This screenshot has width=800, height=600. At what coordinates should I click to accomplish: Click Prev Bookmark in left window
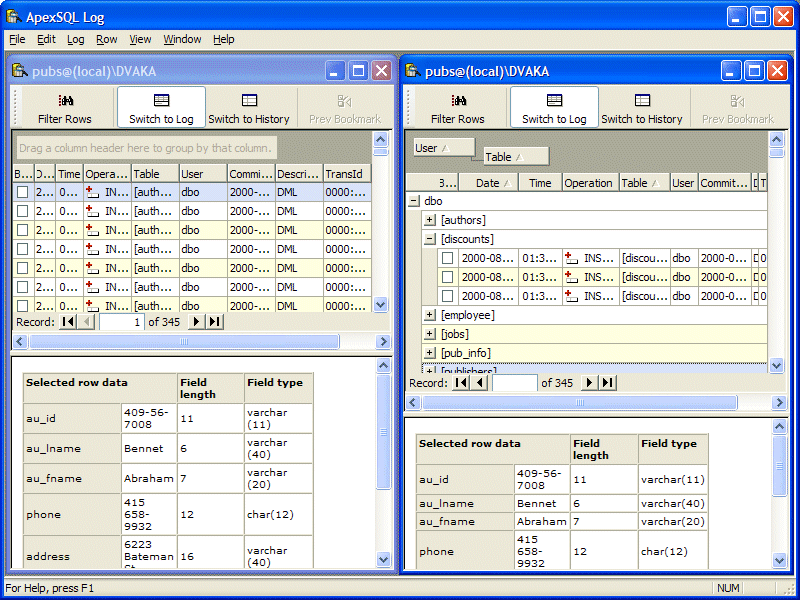pyautogui.click(x=345, y=109)
